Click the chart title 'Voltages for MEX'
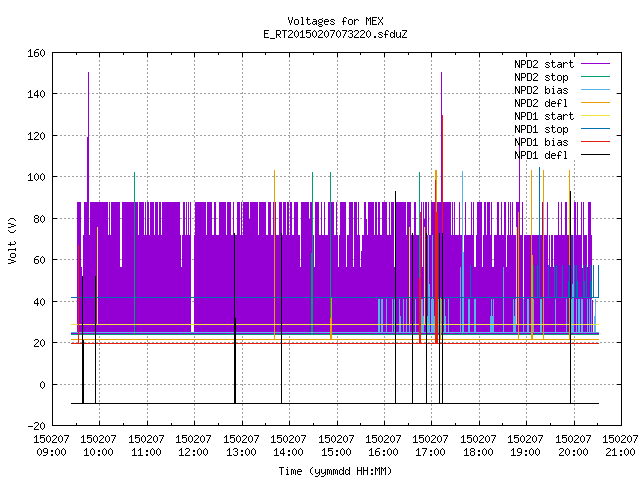 tap(335, 21)
